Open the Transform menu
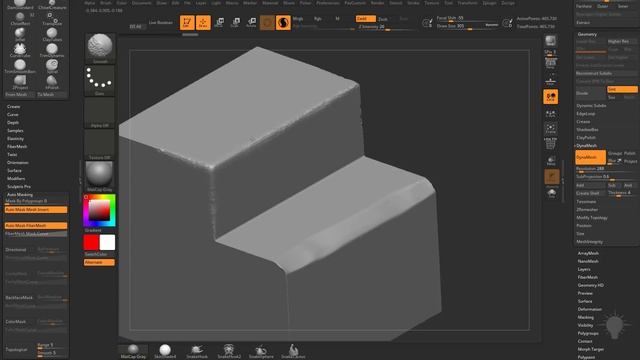This screenshot has height=360, width=640. click(x=467, y=3)
